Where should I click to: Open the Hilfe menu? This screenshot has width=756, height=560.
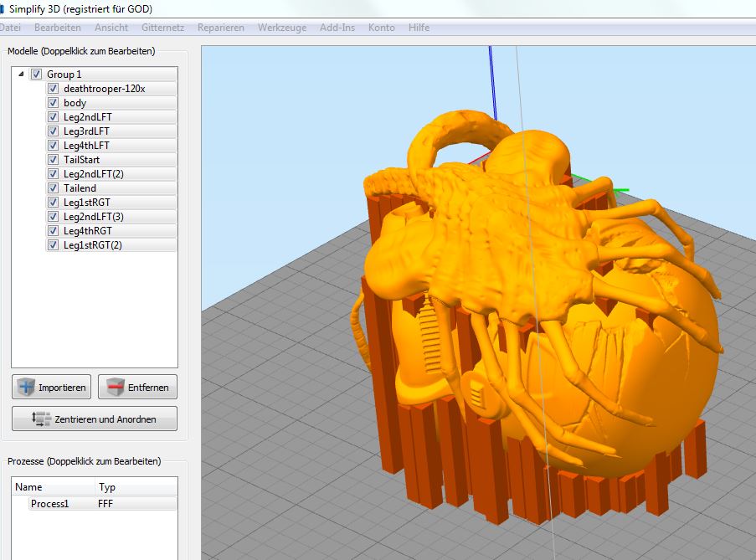click(419, 28)
